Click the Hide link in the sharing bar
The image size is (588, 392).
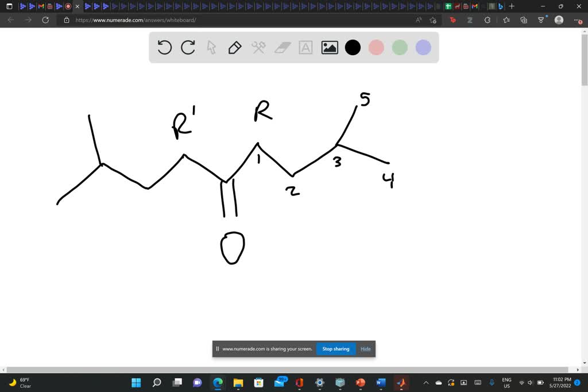point(365,348)
